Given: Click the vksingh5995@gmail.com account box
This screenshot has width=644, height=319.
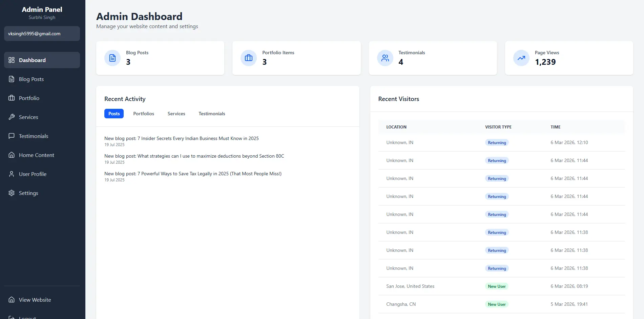Looking at the screenshot, I should pos(42,34).
